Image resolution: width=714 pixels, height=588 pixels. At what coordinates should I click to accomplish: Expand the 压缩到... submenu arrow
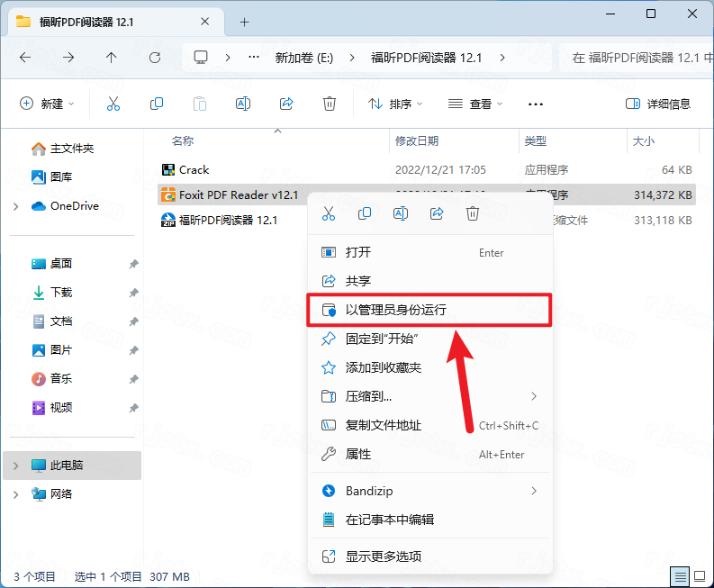(x=534, y=396)
